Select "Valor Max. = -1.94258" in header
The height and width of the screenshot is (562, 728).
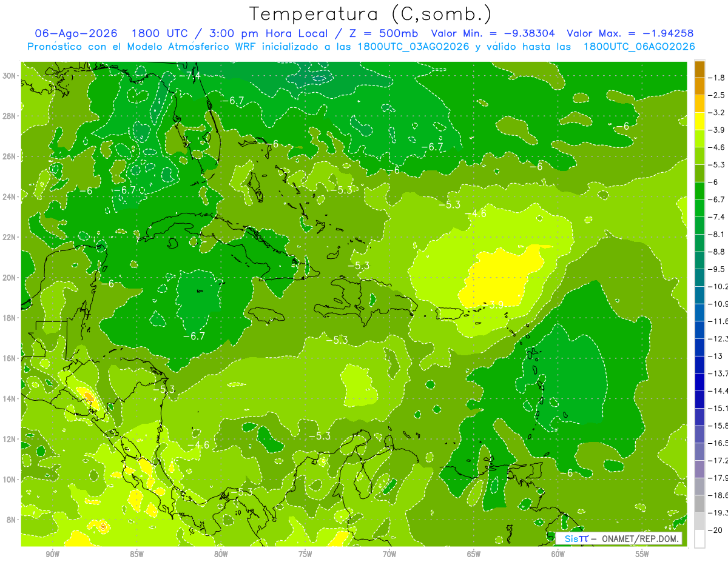630,33
